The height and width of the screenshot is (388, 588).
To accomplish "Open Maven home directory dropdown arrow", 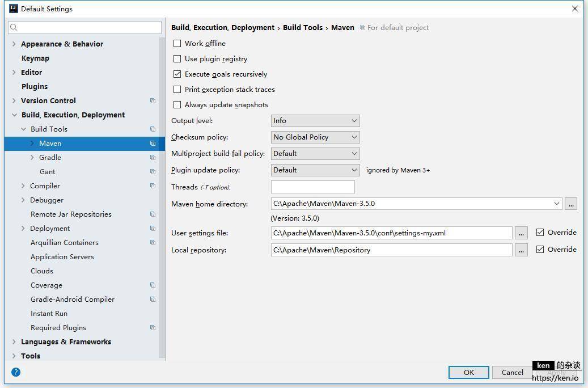I will [556, 204].
